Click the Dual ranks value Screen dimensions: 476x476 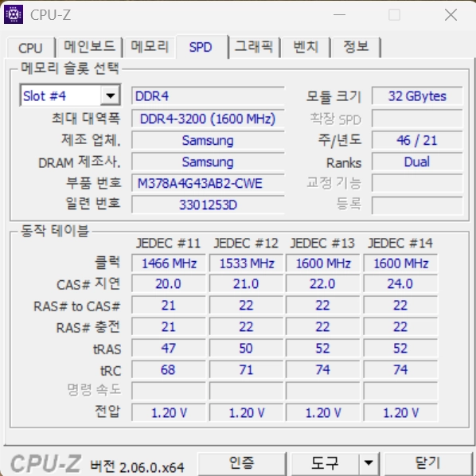(x=417, y=162)
